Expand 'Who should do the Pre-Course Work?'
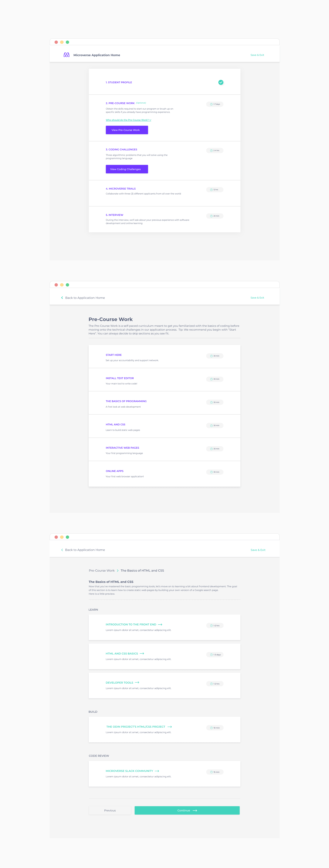This screenshot has width=329, height=868. coord(129,120)
